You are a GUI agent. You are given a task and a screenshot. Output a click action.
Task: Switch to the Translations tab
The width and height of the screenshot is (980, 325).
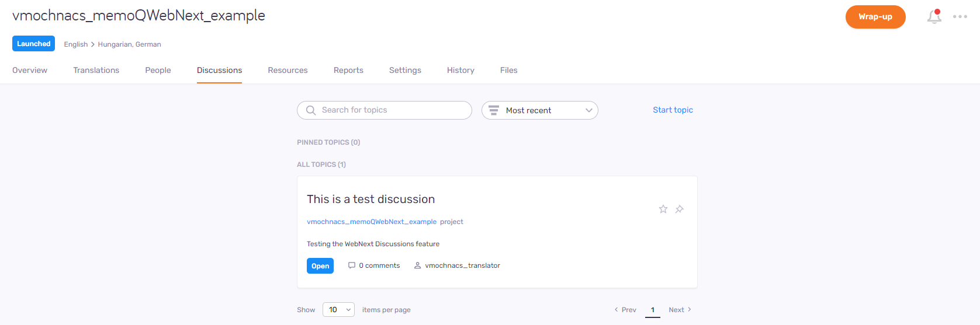pyautogui.click(x=96, y=70)
